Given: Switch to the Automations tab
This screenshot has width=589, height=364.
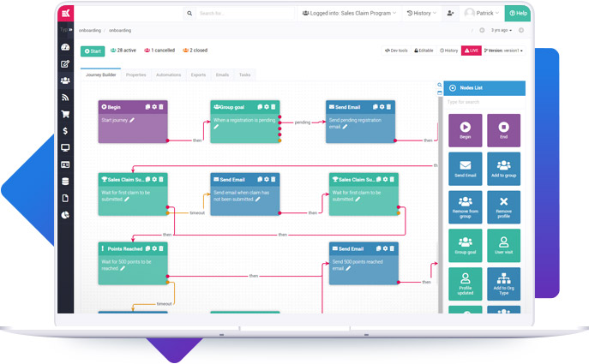Looking at the screenshot, I should click(168, 75).
